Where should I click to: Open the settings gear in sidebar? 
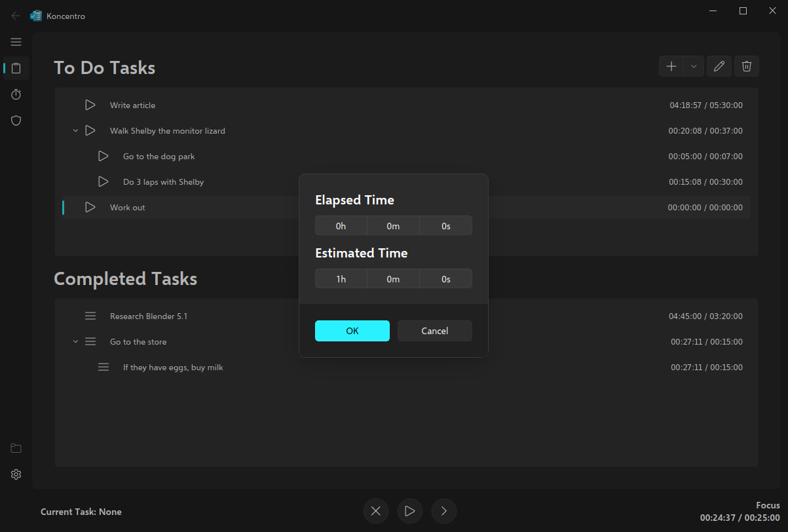(x=16, y=474)
